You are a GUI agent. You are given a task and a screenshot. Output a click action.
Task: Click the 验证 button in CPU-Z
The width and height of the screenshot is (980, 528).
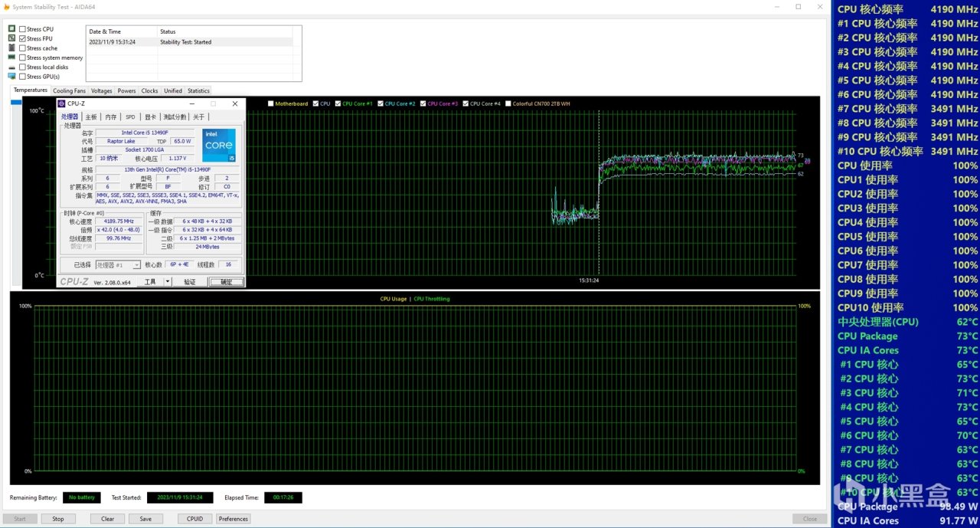click(190, 281)
